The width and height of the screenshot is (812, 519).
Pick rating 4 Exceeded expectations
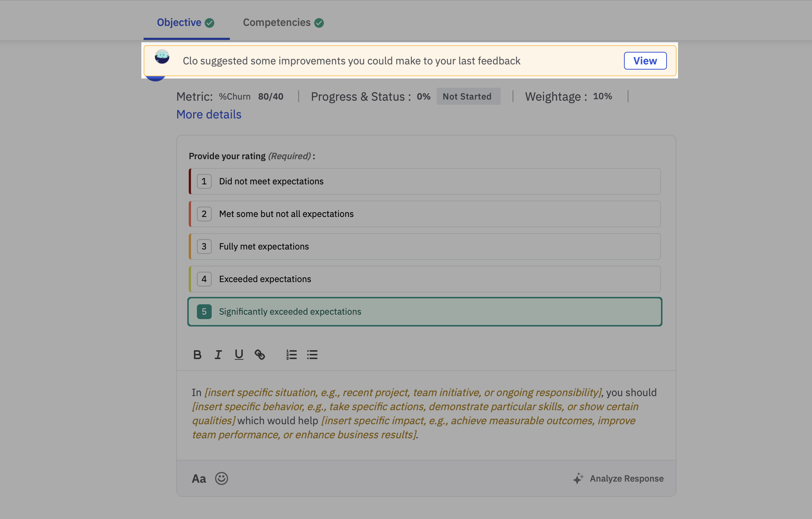[x=425, y=279]
